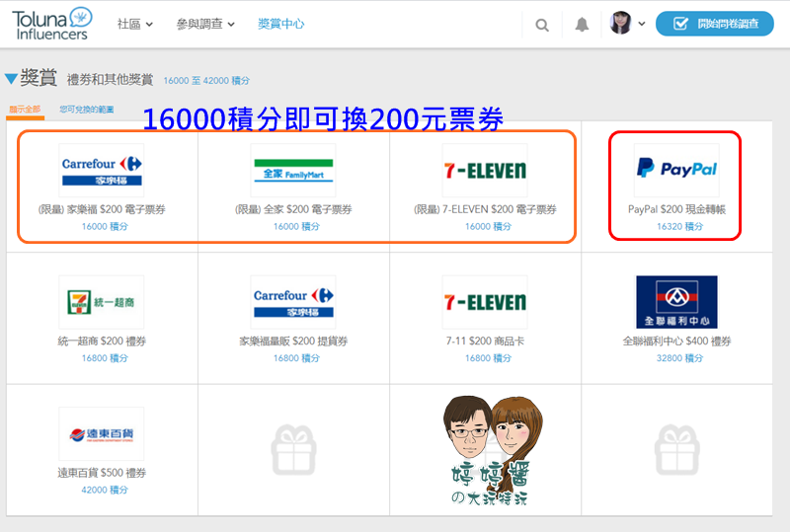
Task: Click the 禮券和其他獎賞 subtitle
Action: 110,80
